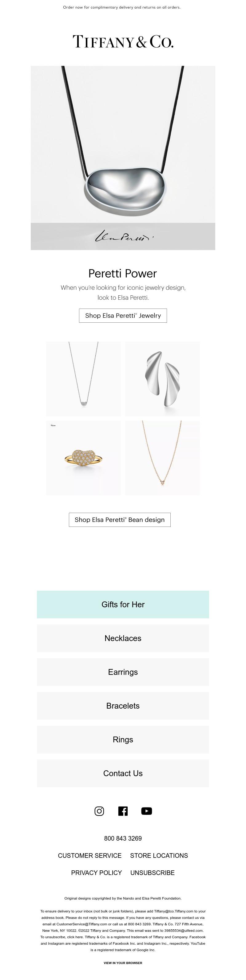Open the rose gold pendant necklace image
The height and width of the screenshot is (980, 246).
163,458
